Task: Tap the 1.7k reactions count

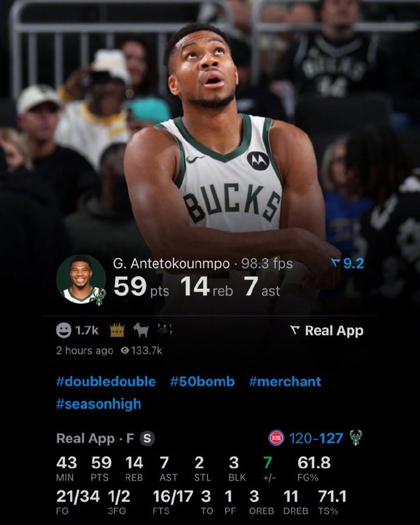Action: (x=87, y=330)
